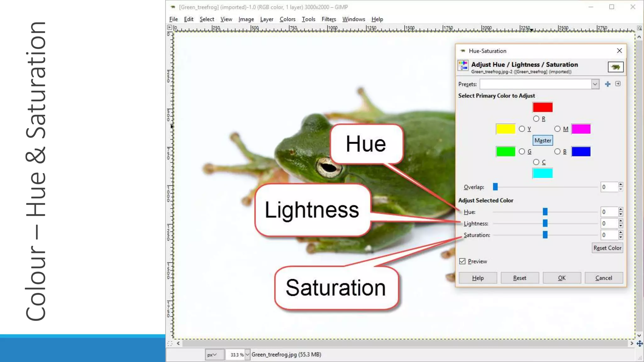The image size is (644, 362).
Task: Open the Tools menu
Action: (308, 19)
